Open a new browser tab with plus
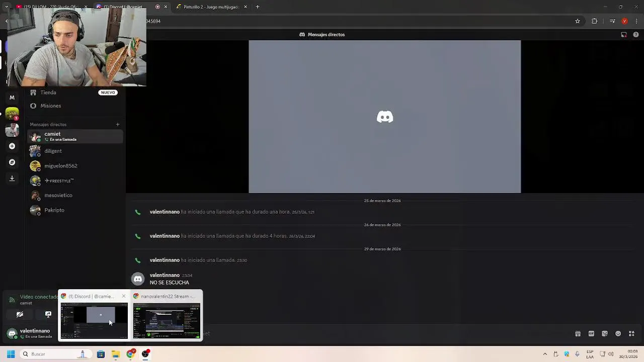 tap(258, 7)
